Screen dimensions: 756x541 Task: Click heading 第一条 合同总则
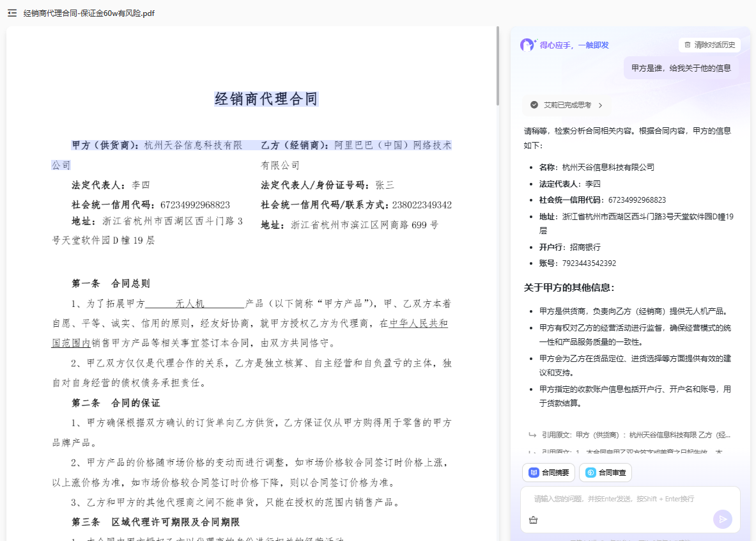coord(111,283)
